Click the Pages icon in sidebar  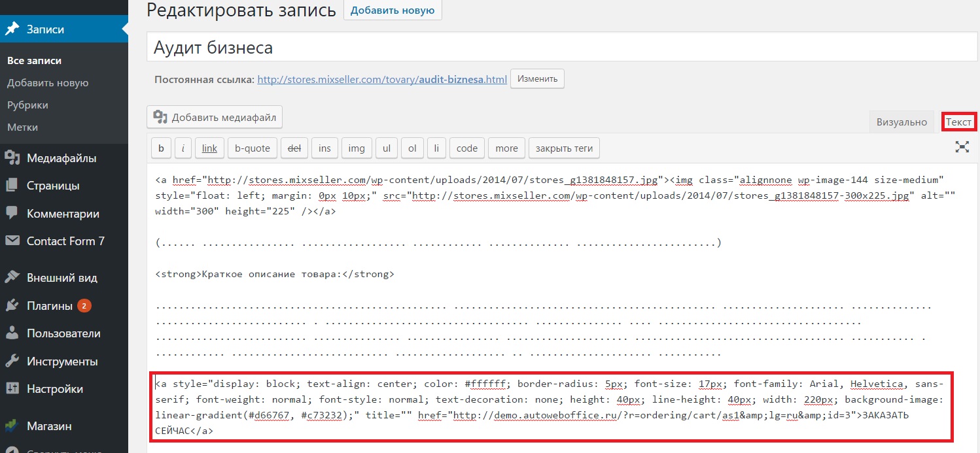(x=12, y=186)
